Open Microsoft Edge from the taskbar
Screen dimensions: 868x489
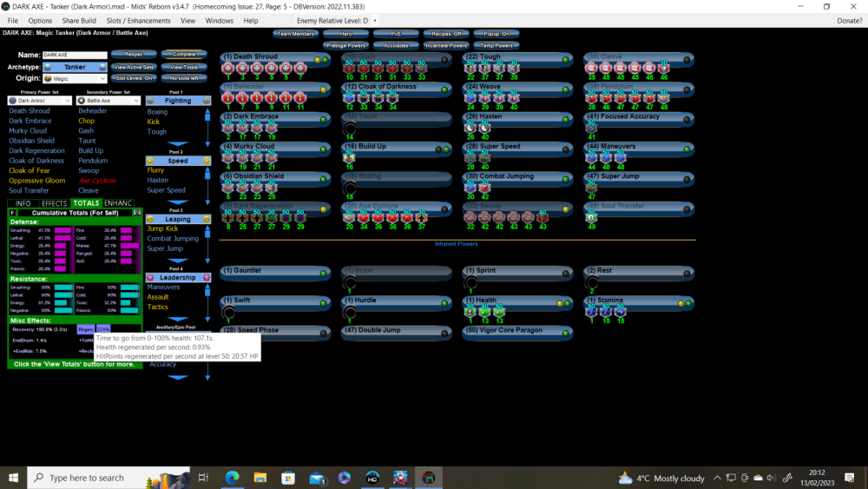(x=232, y=478)
